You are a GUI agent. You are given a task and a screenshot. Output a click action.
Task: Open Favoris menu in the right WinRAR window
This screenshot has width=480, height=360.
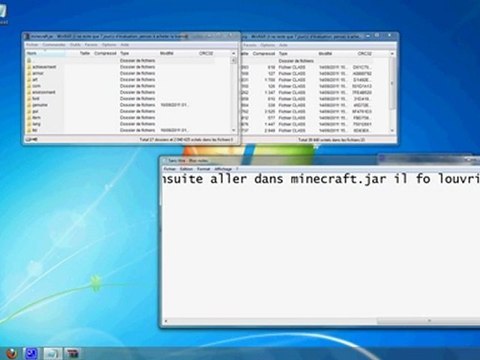[x=250, y=45]
